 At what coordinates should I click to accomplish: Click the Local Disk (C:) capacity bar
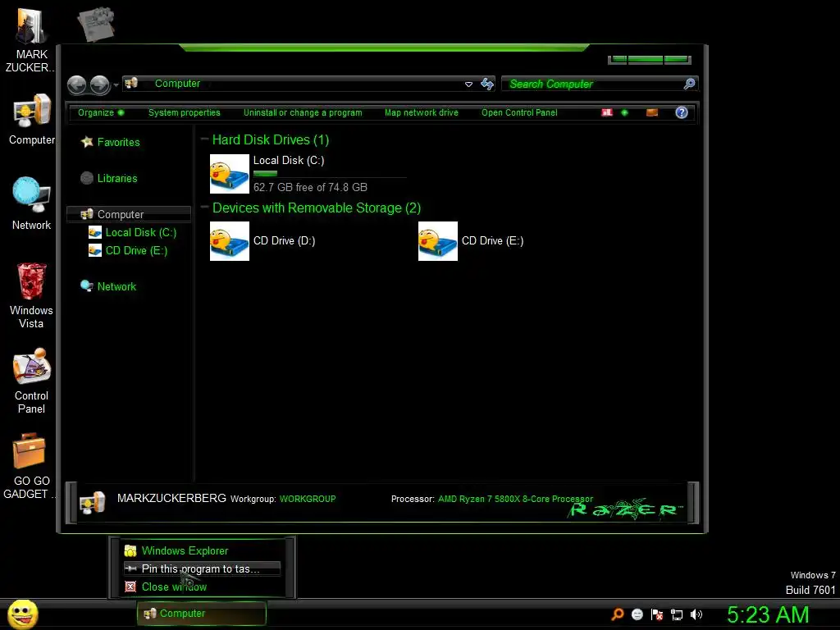coord(330,174)
